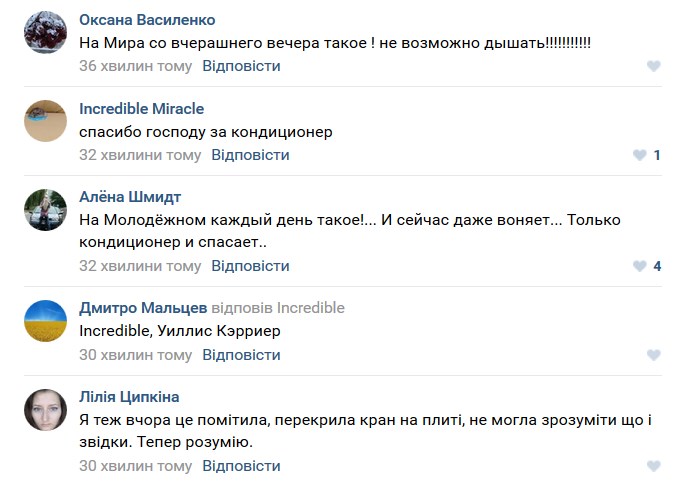This screenshot has height=484, width=686.
Task: Like Incredible Miracle's comment heart icon
Action: tap(640, 156)
